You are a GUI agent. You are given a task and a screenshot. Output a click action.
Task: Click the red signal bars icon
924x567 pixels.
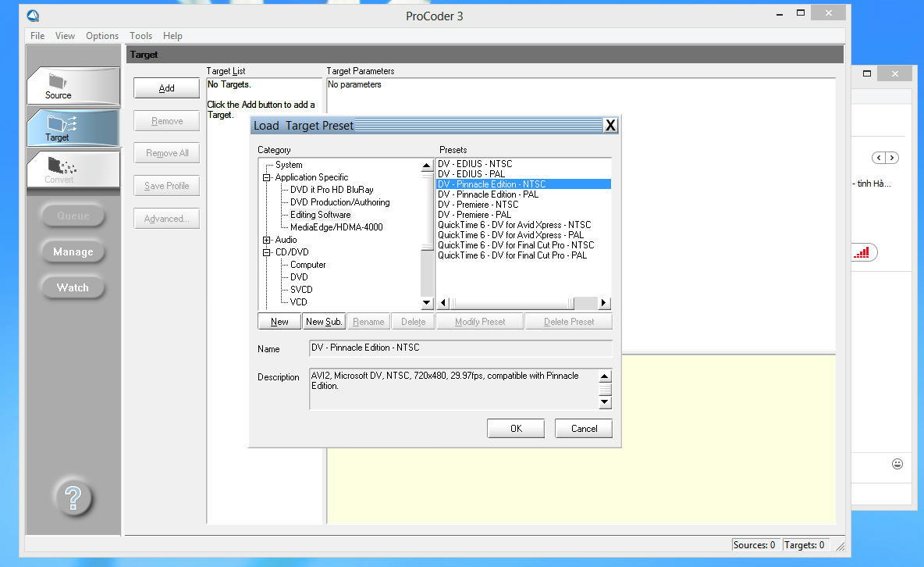861,252
